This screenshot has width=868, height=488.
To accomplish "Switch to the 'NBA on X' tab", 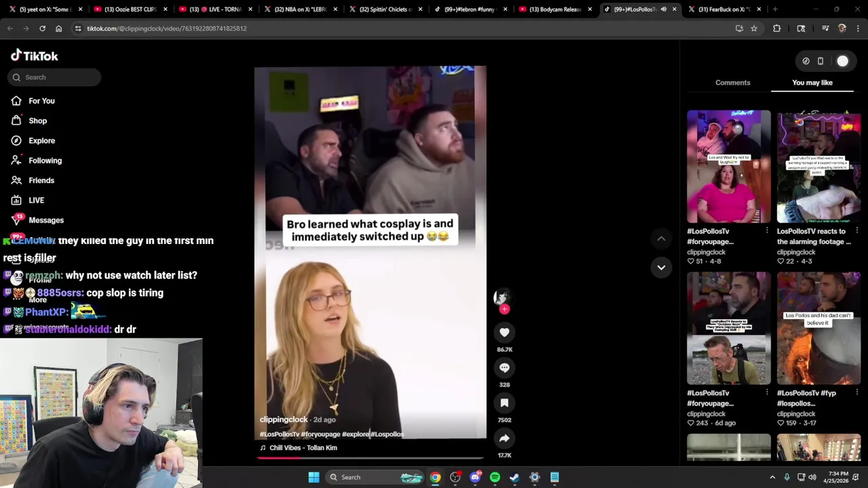I will tap(300, 9).
